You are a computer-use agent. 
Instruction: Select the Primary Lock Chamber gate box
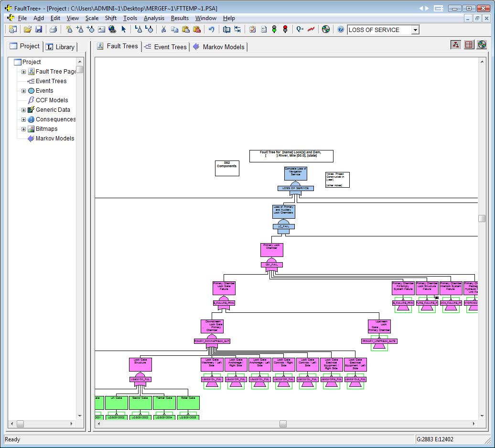[272, 250]
